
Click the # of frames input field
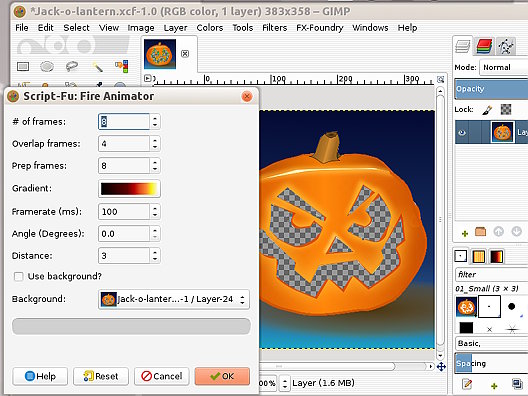(124, 122)
